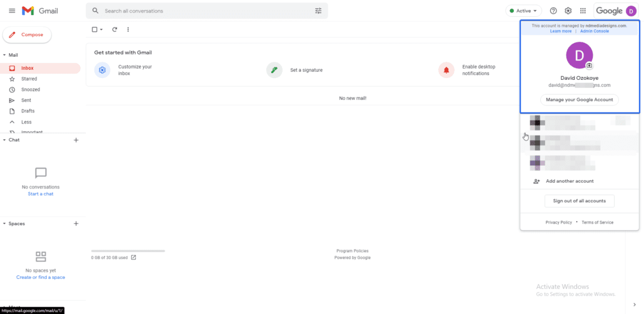Click the Customize your inbox gear icon

point(103,70)
